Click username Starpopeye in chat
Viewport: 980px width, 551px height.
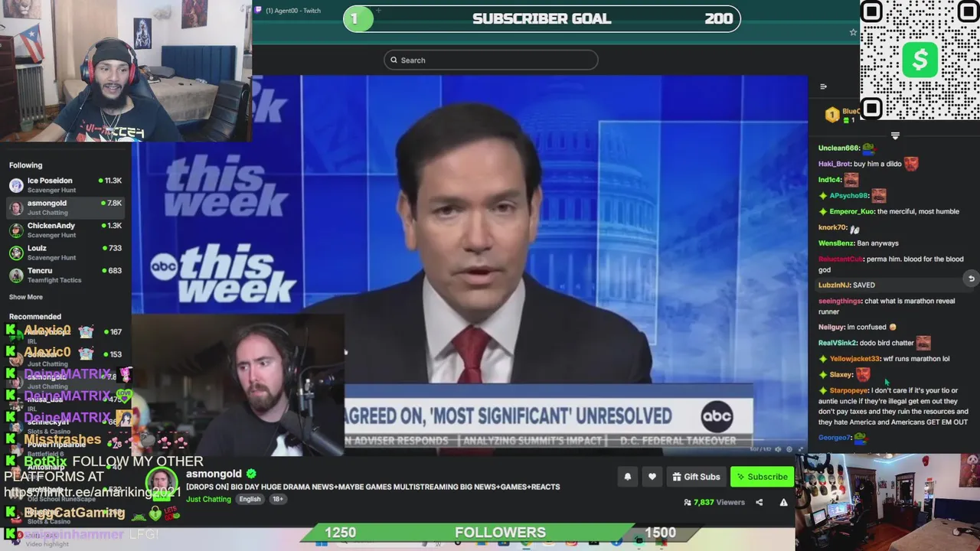coord(849,391)
